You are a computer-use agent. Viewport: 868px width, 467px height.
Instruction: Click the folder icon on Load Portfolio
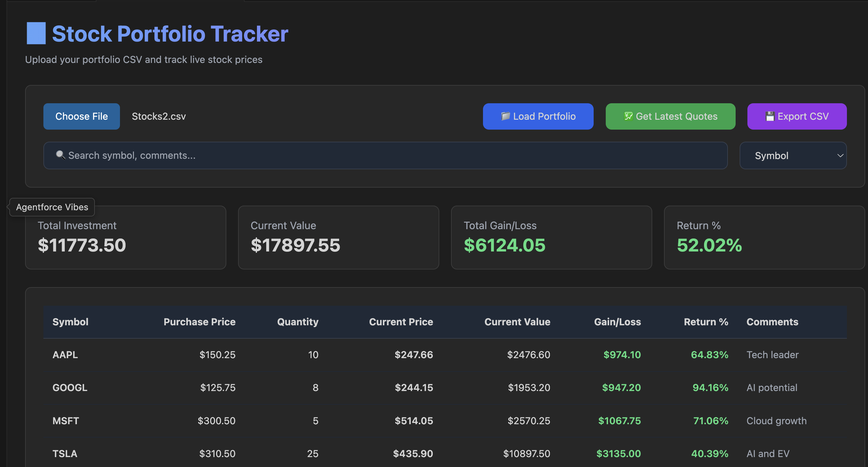(x=505, y=116)
